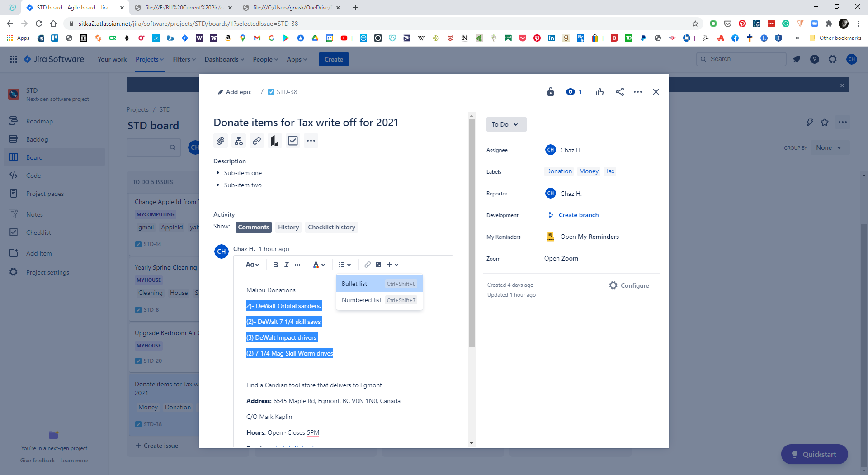Viewport: 868px width, 475px height.
Task: Open the Apps menu in Jira navbar
Action: [x=297, y=59]
